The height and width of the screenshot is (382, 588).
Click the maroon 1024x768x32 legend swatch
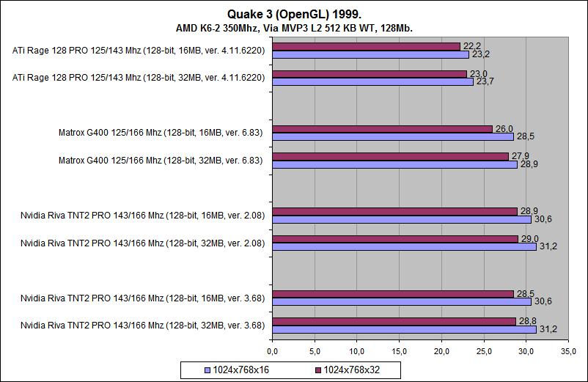tap(318, 370)
